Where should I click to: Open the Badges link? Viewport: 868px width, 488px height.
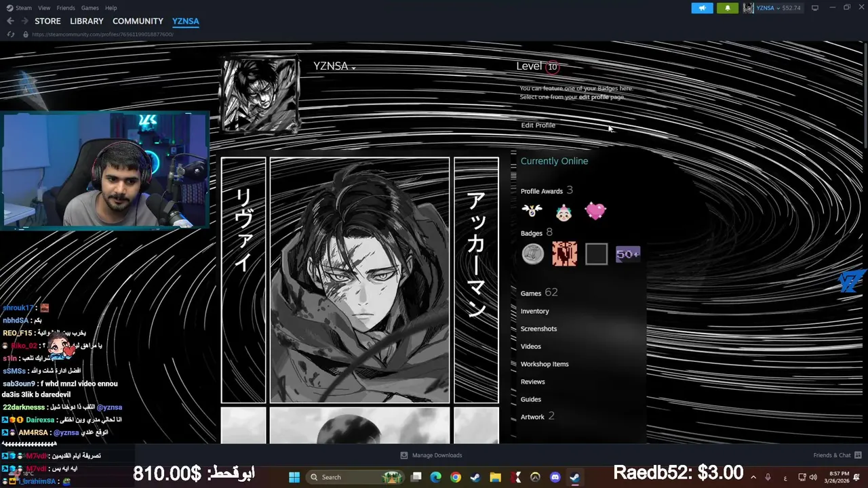pos(536,232)
